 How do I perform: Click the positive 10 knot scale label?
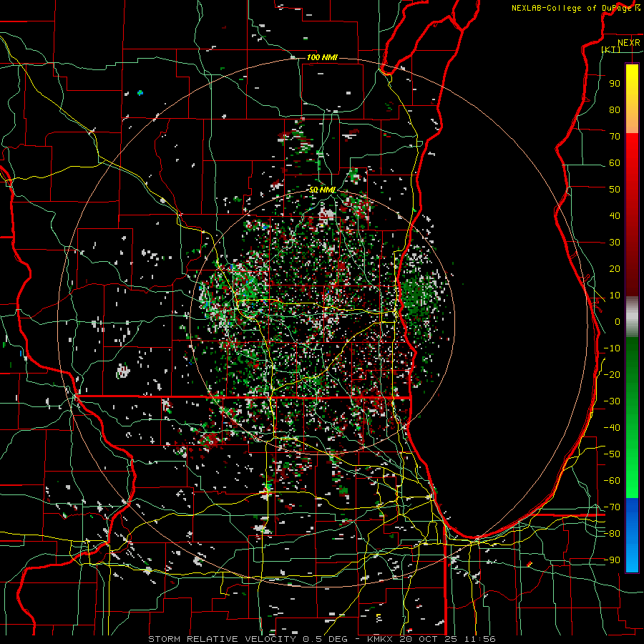(615, 296)
